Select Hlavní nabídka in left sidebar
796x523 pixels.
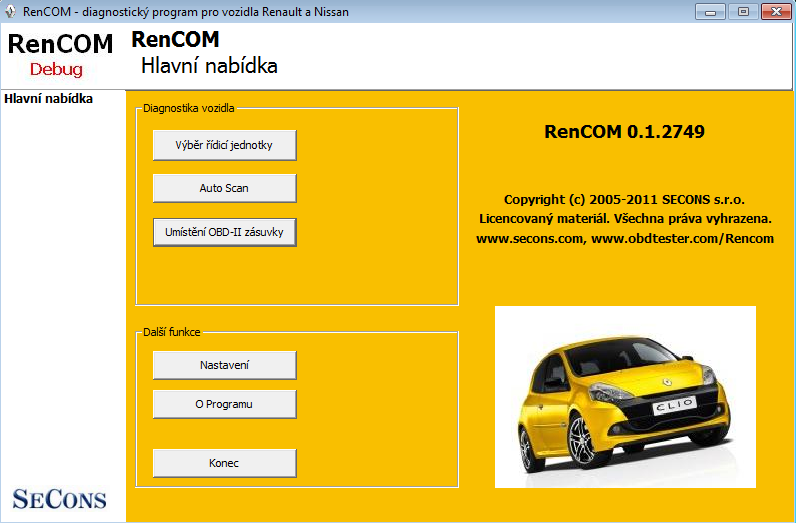tap(48, 99)
